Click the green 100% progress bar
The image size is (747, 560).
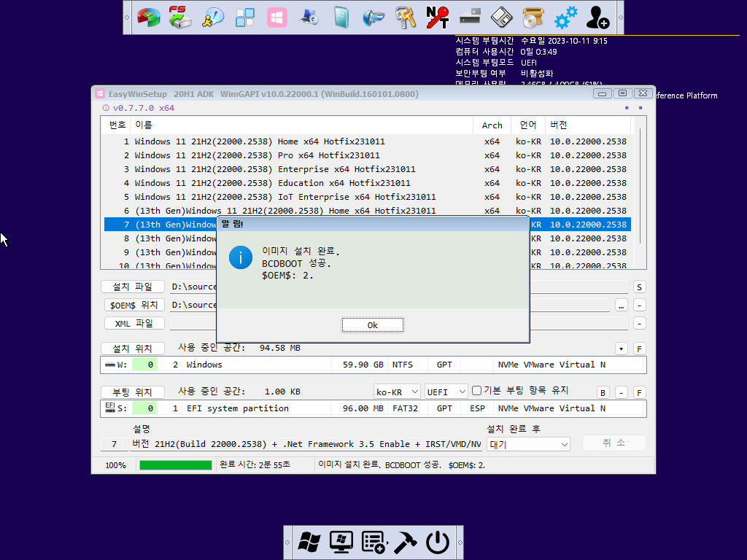click(x=176, y=464)
